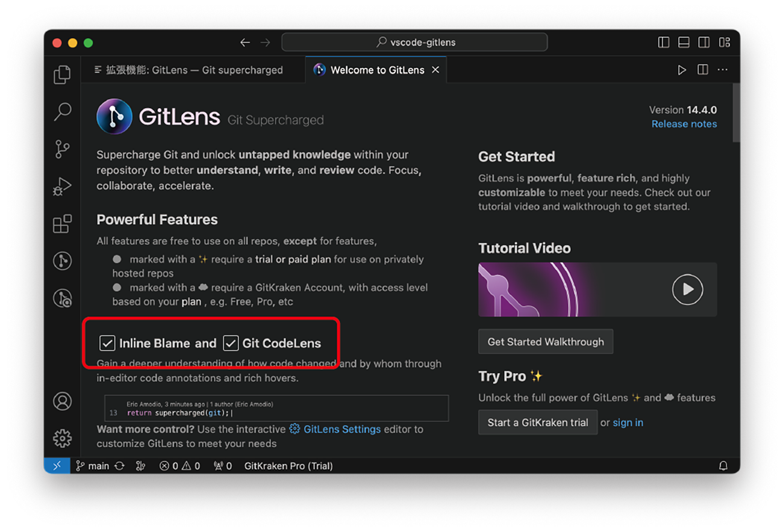Viewport: 783px width, 532px height.
Task: Select the Search icon in activity bar
Action: pyautogui.click(x=62, y=112)
